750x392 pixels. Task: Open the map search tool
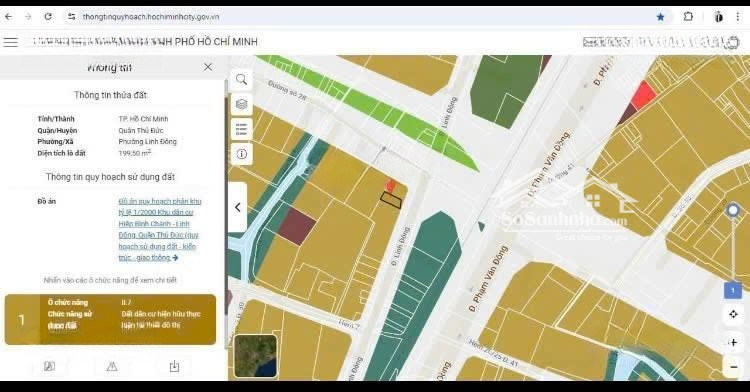[242, 79]
